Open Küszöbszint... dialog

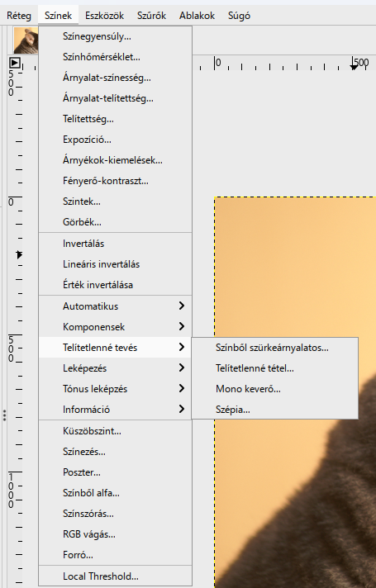(115, 431)
